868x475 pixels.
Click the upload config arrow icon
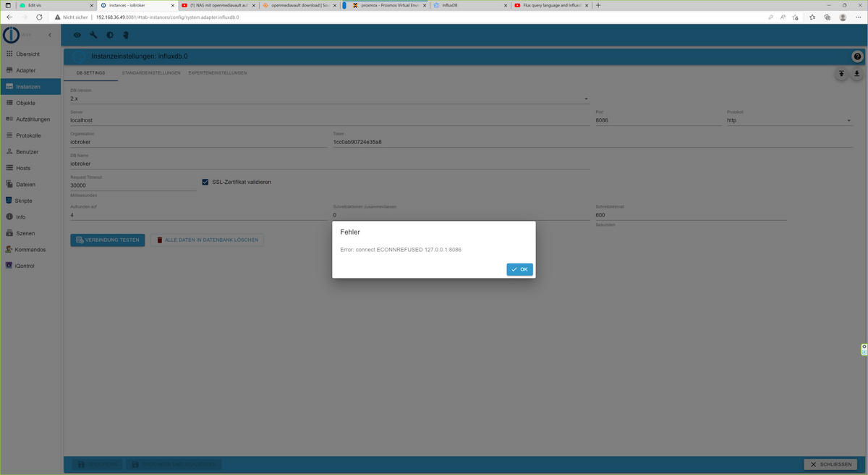pyautogui.click(x=841, y=73)
